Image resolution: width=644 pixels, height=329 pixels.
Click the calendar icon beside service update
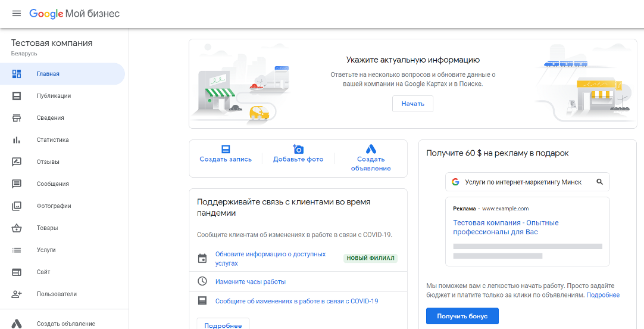(202, 259)
